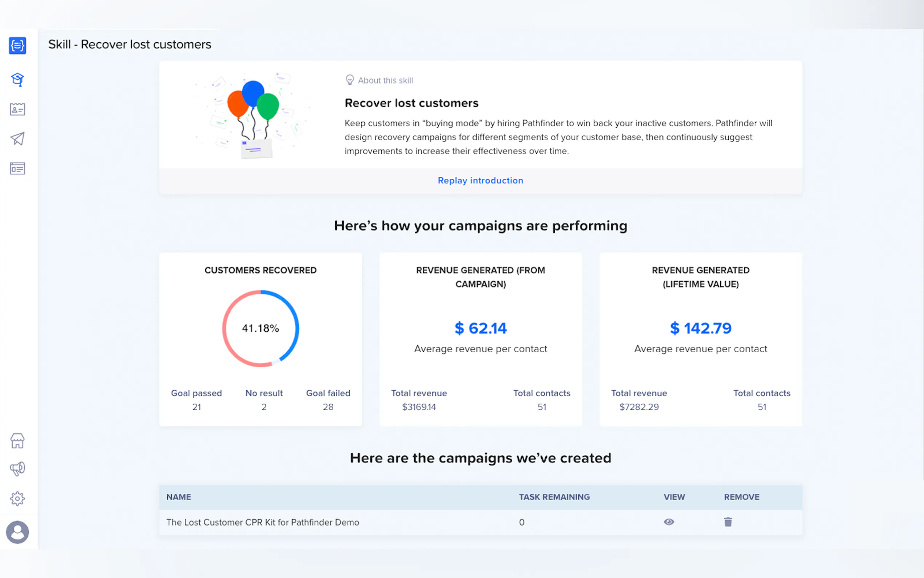Click the NAME column header
This screenshot has height=578, width=924.
(x=178, y=497)
